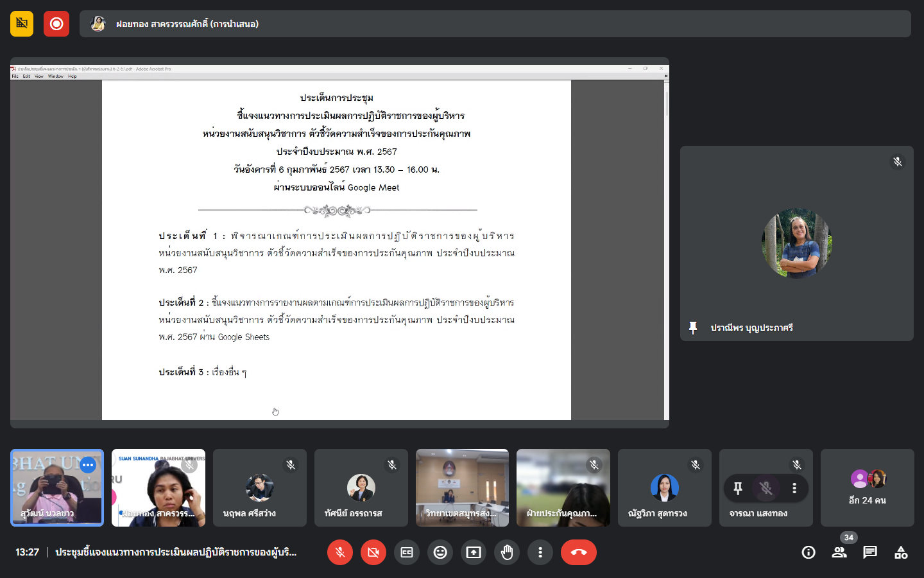Open the emoji reactions picker
The width and height of the screenshot is (924, 578).
pos(440,552)
